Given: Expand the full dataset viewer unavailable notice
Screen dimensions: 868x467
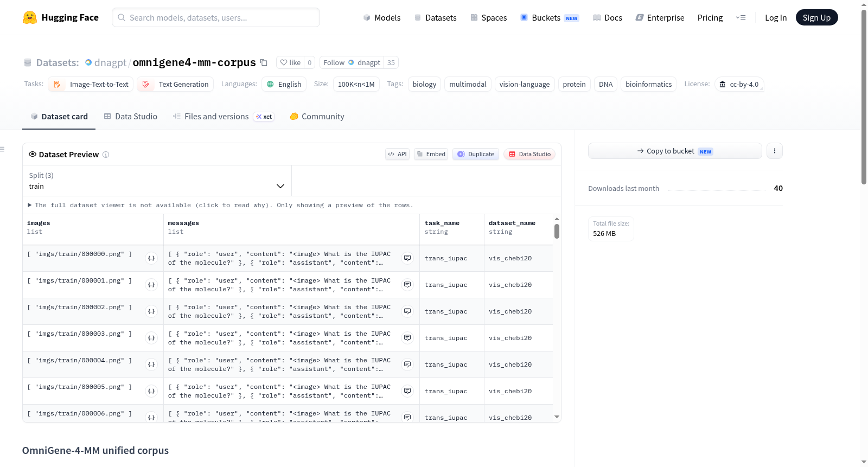Looking at the screenshot, I should (x=220, y=205).
